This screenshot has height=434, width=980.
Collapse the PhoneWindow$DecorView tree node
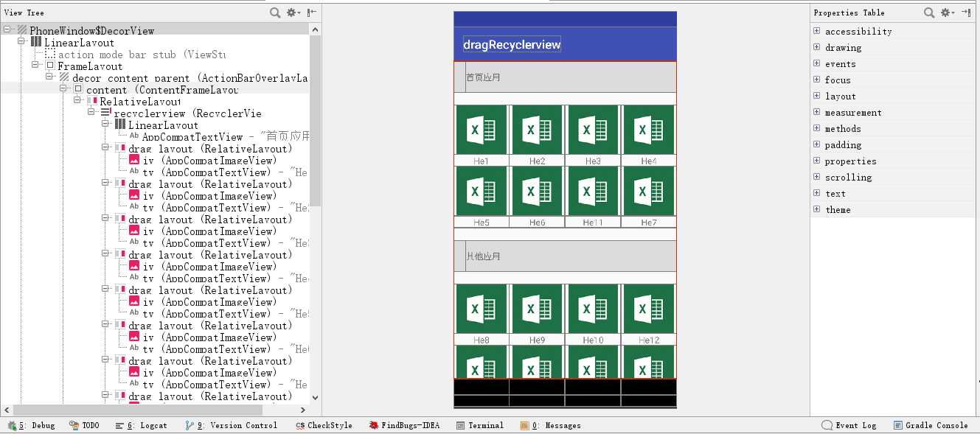(7, 30)
